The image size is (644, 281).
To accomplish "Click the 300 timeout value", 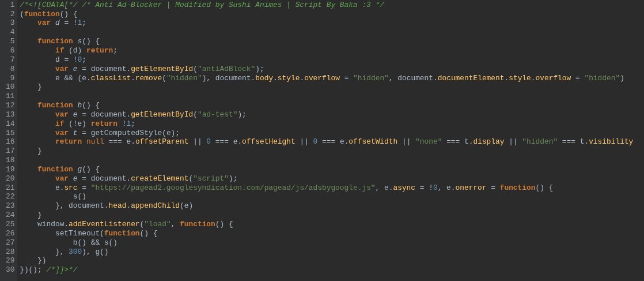I will pyautogui.click(x=75, y=252).
